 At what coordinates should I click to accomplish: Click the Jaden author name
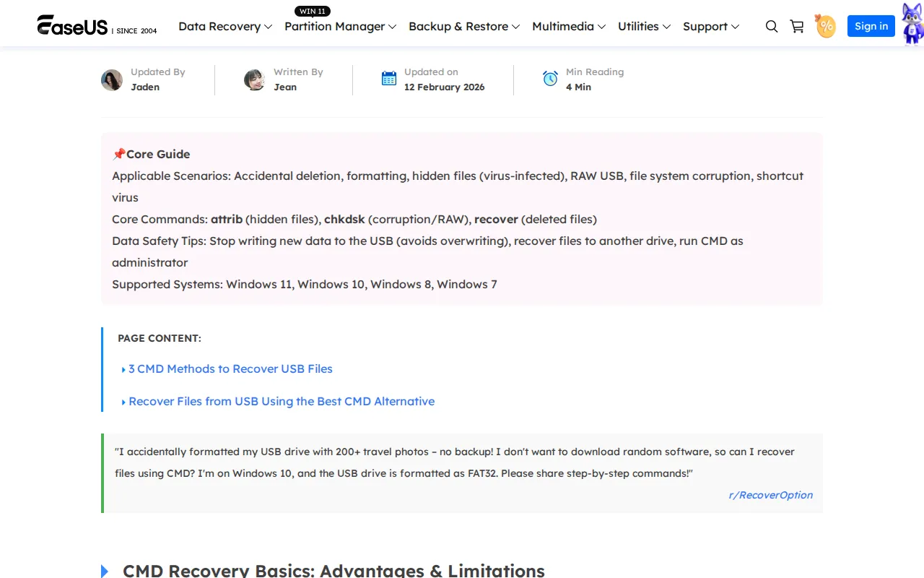pos(145,87)
